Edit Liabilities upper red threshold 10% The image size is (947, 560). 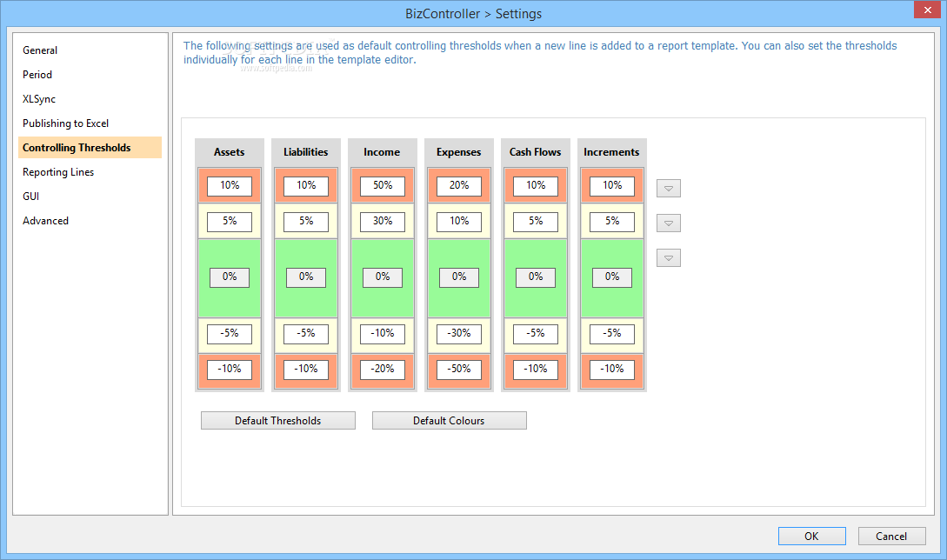tap(306, 186)
